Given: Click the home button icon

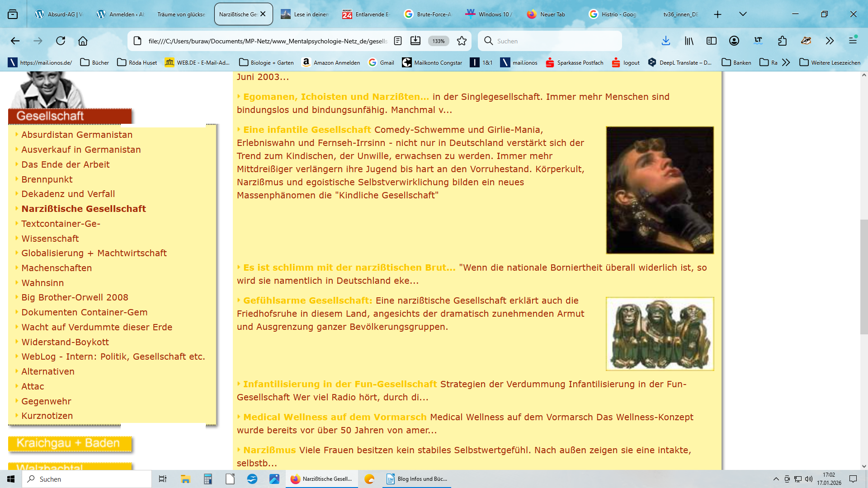Looking at the screenshot, I should pyautogui.click(x=83, y=41).
